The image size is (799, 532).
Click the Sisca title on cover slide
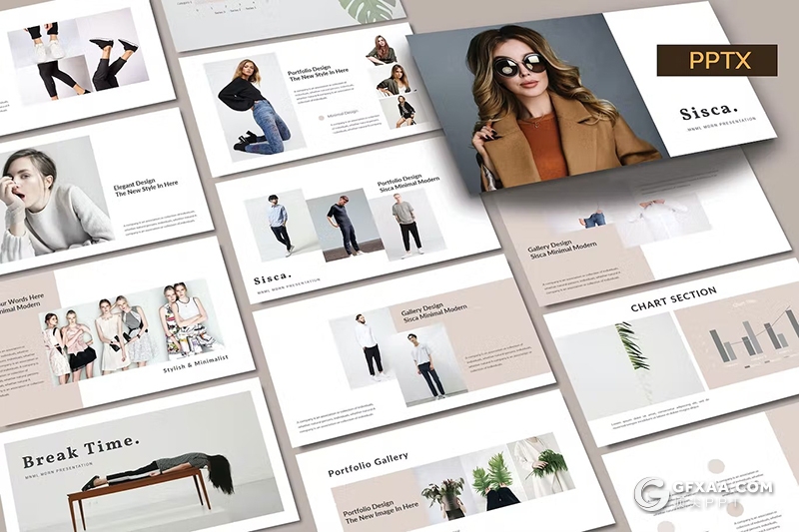point(709,113)
